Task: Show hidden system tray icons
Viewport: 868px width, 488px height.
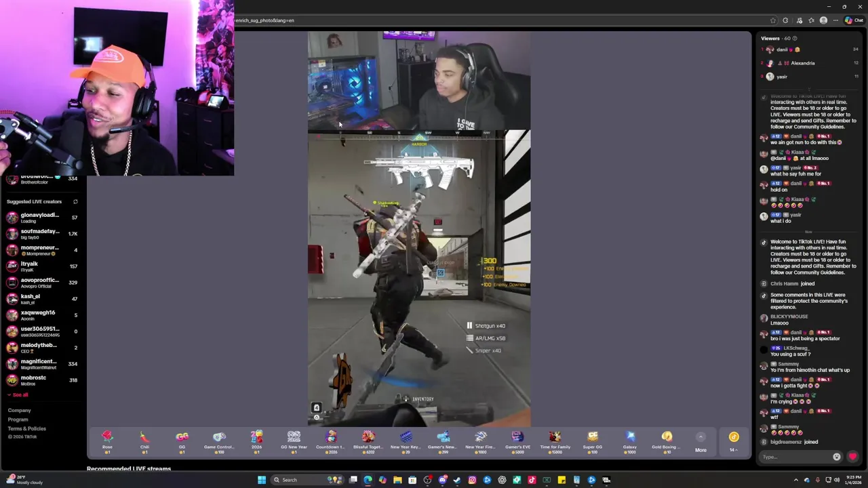Action: tap(796, 480)
